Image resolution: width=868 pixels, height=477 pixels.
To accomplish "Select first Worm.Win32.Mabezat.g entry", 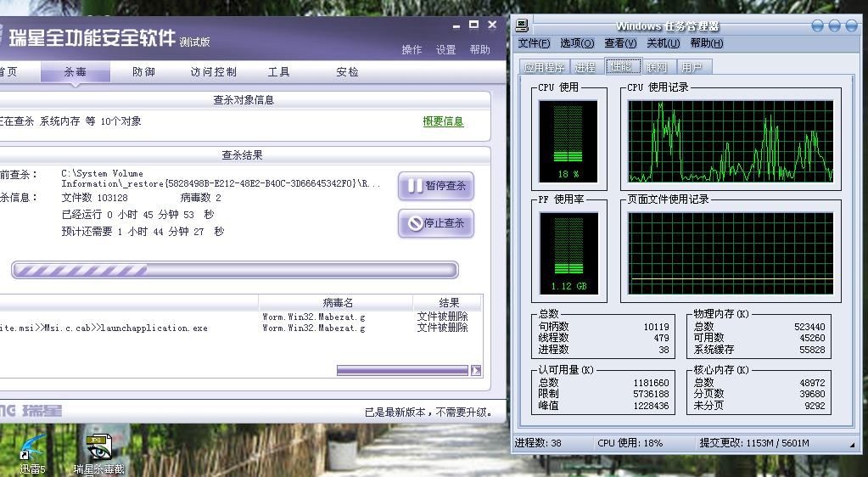I will click(313, 317).
